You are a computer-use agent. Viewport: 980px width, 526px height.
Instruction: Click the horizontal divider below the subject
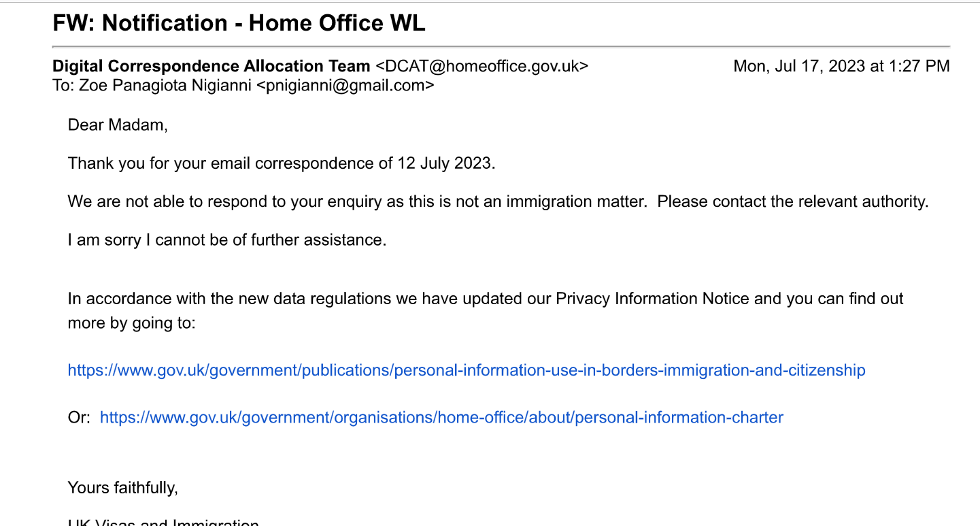501,46
